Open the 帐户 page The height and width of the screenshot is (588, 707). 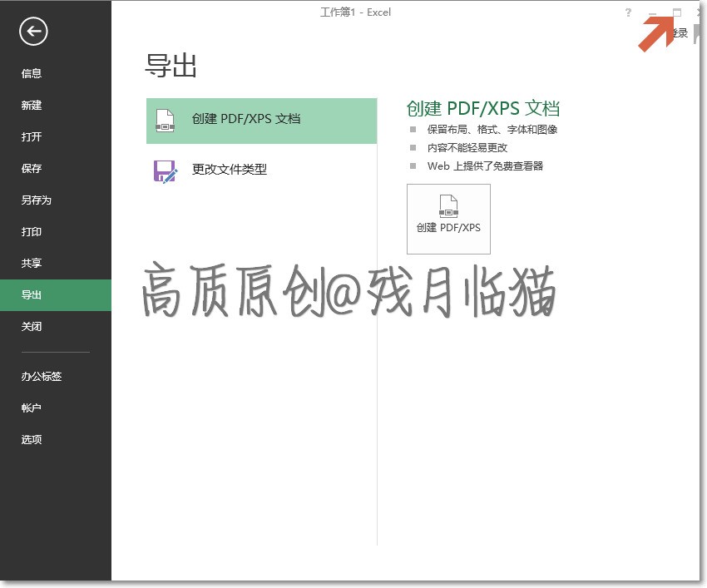32,408
